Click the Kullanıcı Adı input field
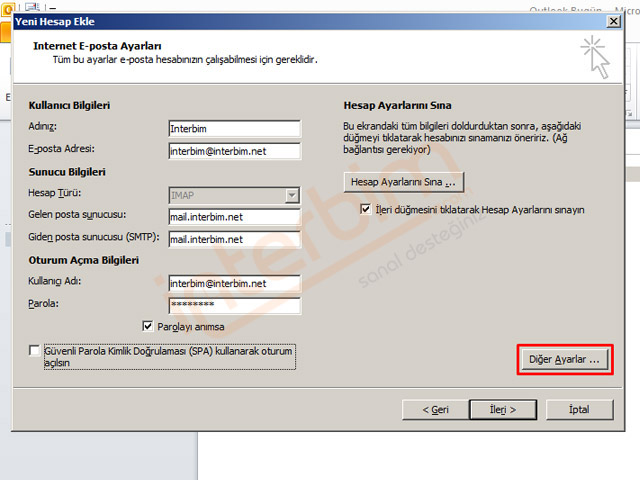 click(234, 283)
